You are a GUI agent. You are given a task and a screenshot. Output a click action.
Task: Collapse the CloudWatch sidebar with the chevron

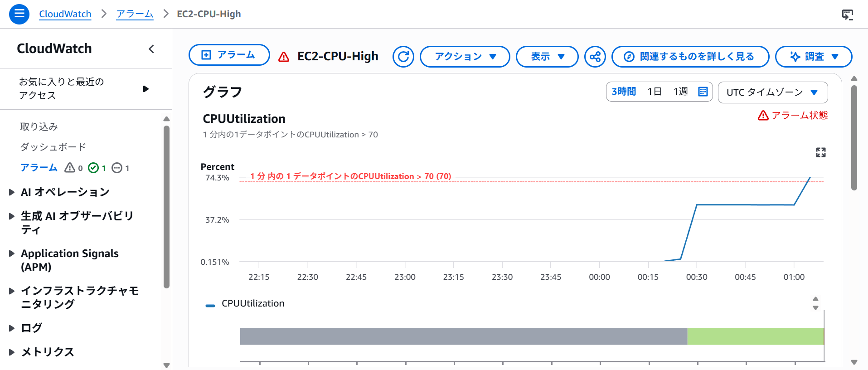pyautogui.click(x=151, y=49)
